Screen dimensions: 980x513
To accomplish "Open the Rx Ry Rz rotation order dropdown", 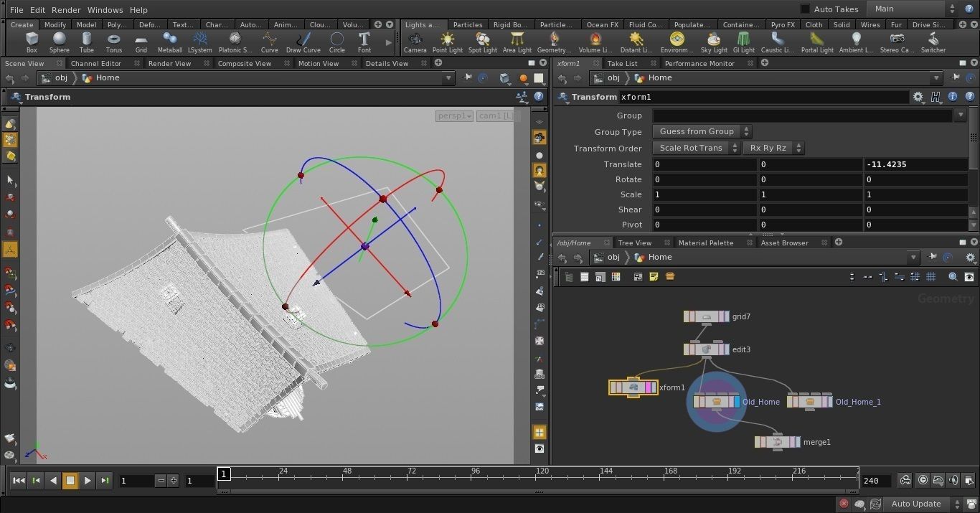I will pos(773,148).
